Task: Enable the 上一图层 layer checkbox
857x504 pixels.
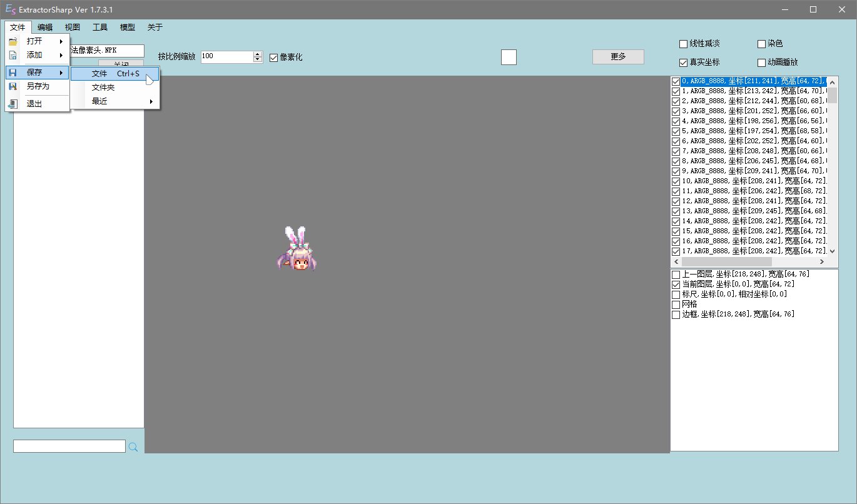Action: click(x=676, y=275)
